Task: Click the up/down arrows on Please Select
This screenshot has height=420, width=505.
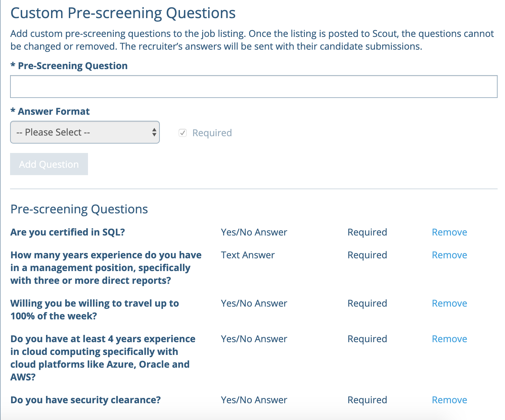Action: coord(154,132)
